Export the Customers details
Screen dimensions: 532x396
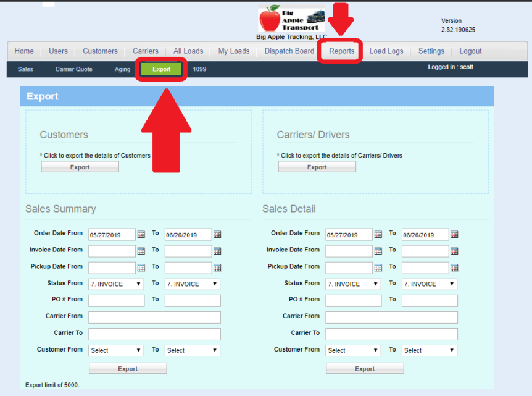click(80, 166)
